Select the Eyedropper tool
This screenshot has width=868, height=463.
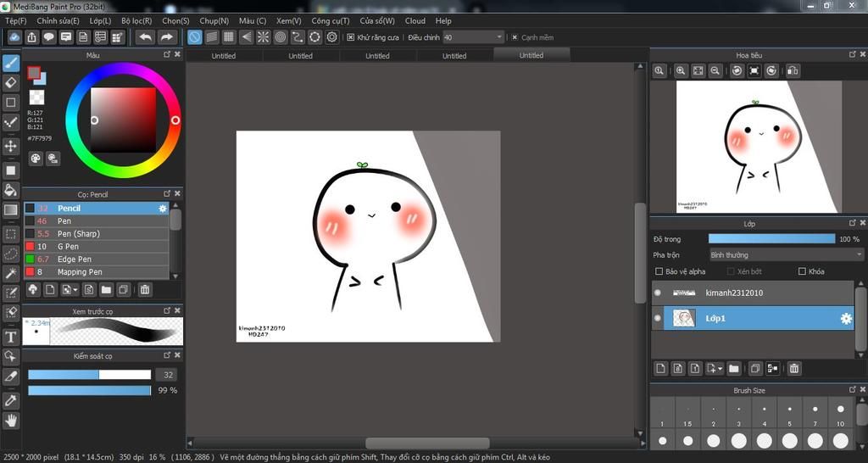click(x=10, y=400)
